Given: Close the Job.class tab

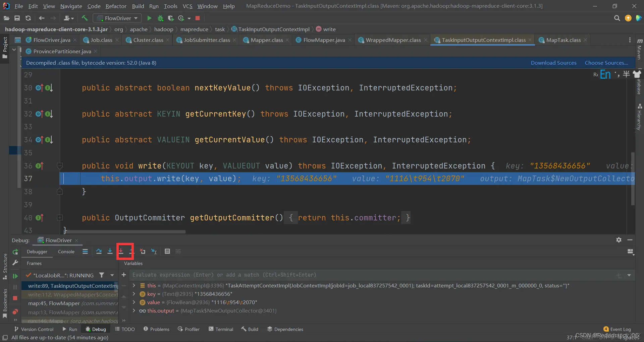Looking at the screenshot, I should pos(117,40).
